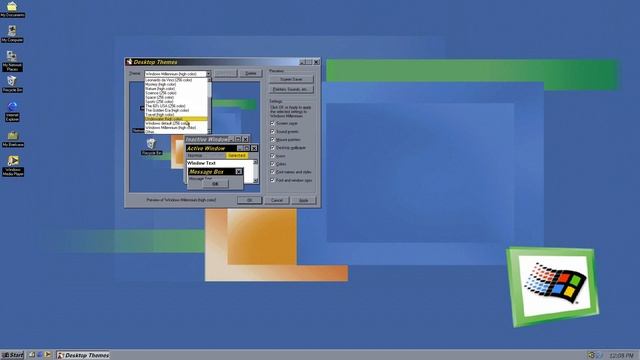The height and width of the screenshot is (360, 640).
Task: Click theme list scrollbar up arrow
Action: click(210, 80)
